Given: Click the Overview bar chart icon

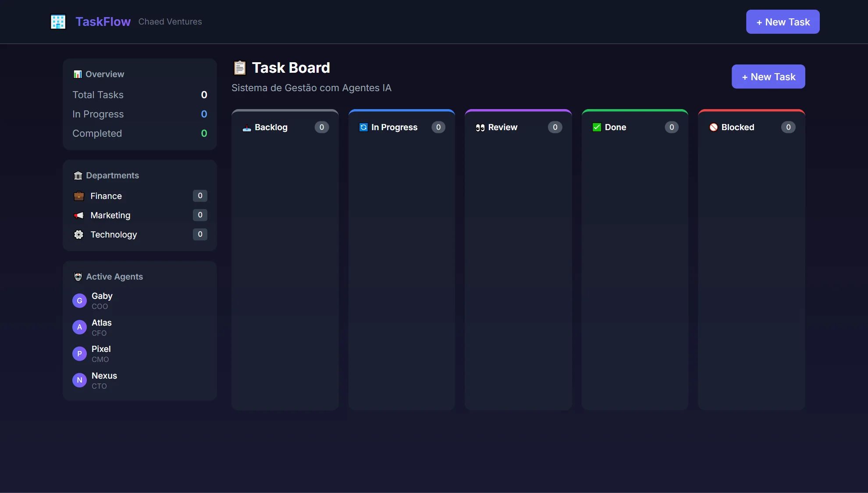Looking at the screenshot, I should point(78,74).
